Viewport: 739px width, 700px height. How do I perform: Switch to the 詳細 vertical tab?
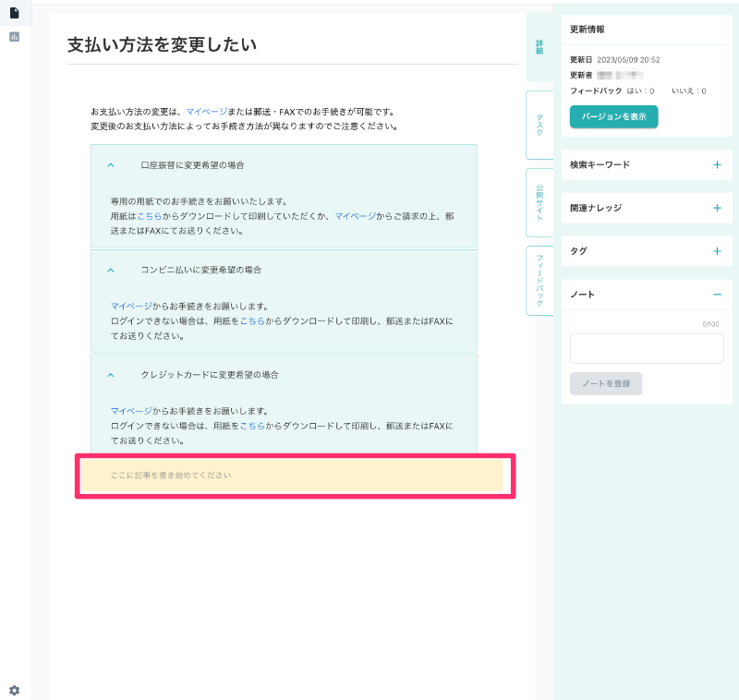pos(539,46)
